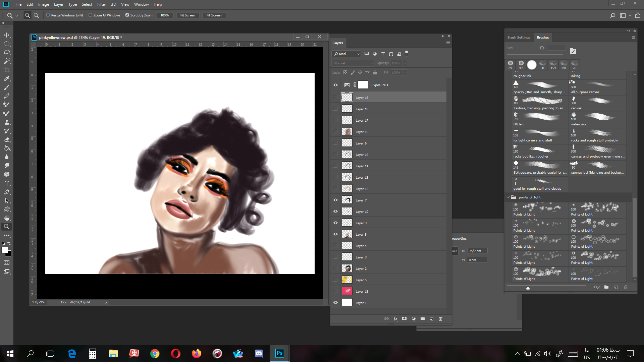Viewport: 644px width, 362px height.
Task: Select the Clone Stamp tool
Action: 7,122
